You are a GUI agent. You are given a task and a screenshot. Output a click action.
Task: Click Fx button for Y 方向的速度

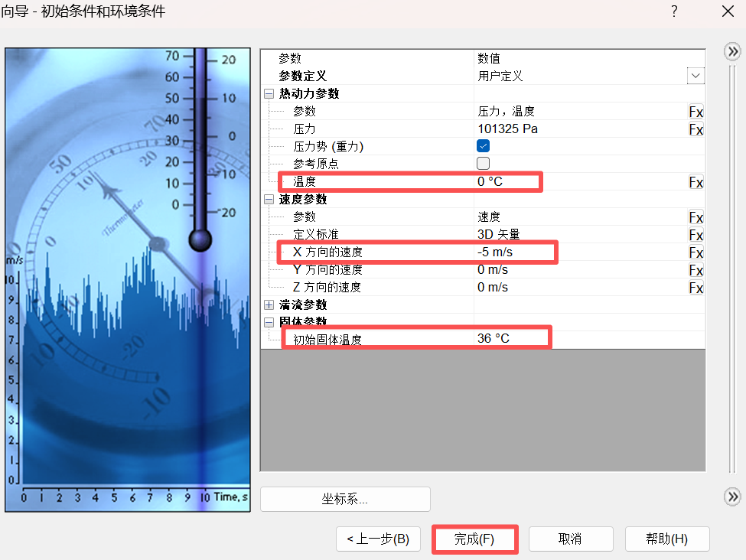click(696, 270)
